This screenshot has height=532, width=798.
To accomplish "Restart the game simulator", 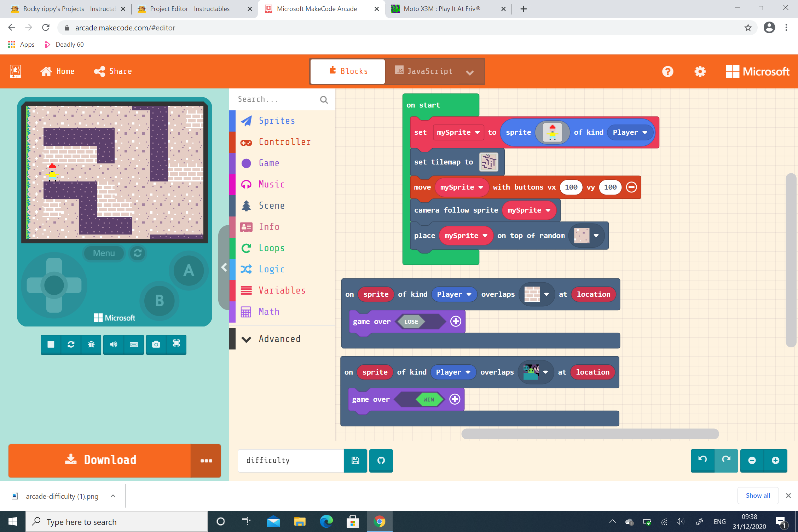I will point(71,345).
